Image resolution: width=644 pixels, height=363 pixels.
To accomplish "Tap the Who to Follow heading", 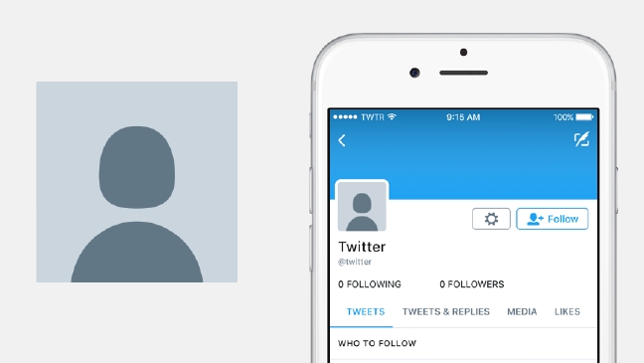I will pyautogui.click(x=377, y=343).
